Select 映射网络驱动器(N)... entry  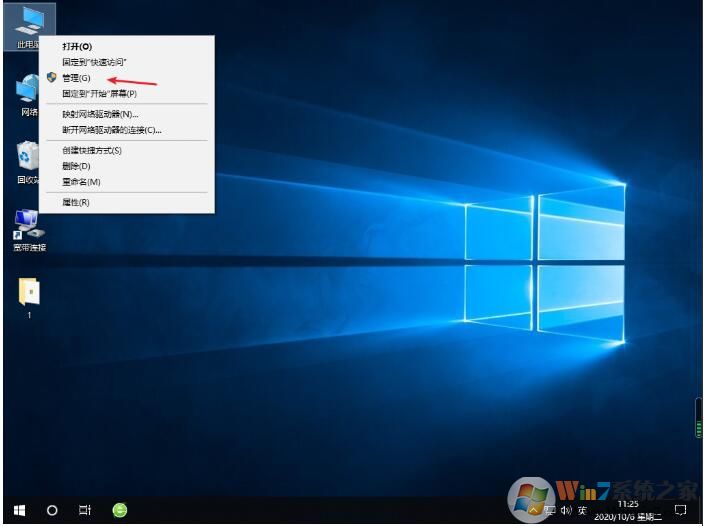pos(126,114)
